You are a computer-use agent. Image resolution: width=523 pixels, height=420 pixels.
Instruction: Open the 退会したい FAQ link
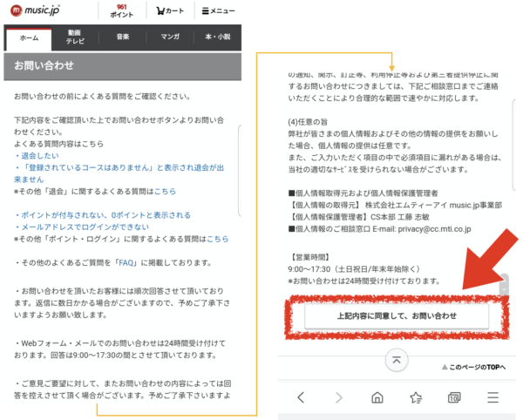36,154
